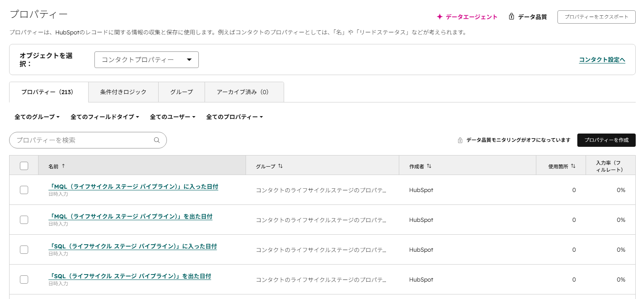Screen dimensions: 644x299
Task: Switch to the アーカイブ済み（0）tab
Action: click(244, 92)
